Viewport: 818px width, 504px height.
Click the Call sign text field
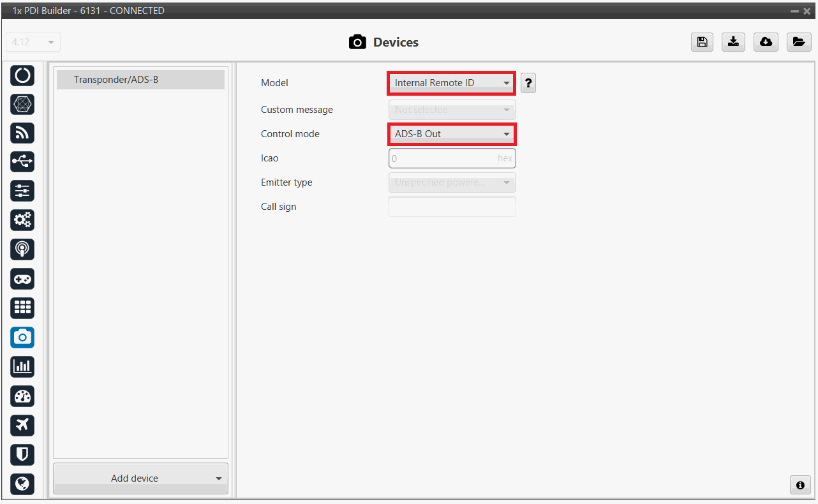pos(452,207)
